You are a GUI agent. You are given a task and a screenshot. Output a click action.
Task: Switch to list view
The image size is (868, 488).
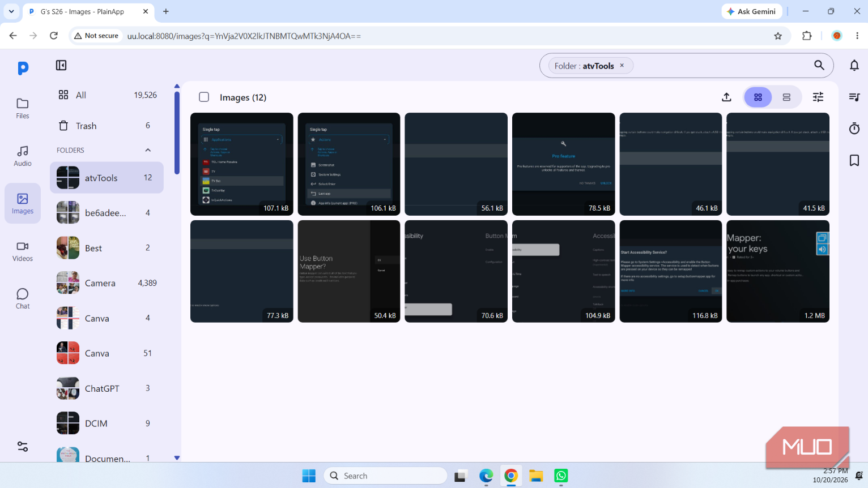(786, 97)
